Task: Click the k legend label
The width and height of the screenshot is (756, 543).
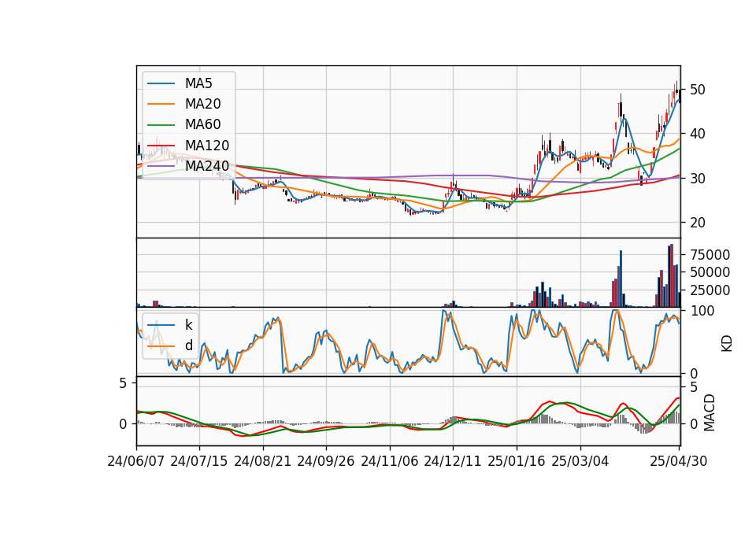Action: click(188, 325)
